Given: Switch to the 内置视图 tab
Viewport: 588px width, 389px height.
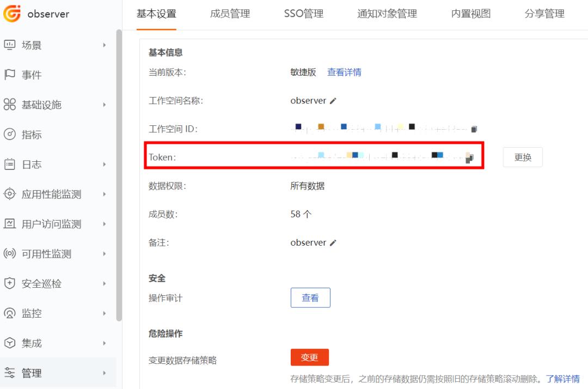Looking at the screenshot, I should pyautogui.click(x=469, y=14).
